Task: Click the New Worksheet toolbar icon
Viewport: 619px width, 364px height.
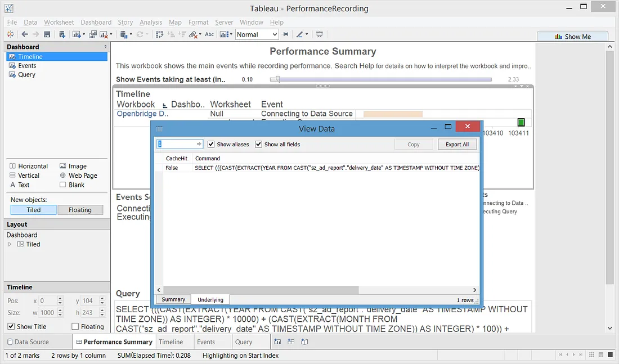Action: [x=77, y=35]
